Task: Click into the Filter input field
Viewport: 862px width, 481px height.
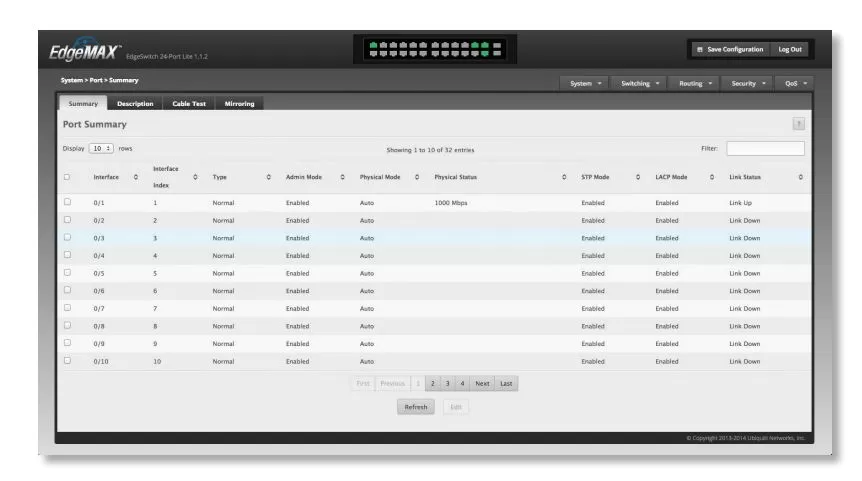Action: [x=765, y=148]
